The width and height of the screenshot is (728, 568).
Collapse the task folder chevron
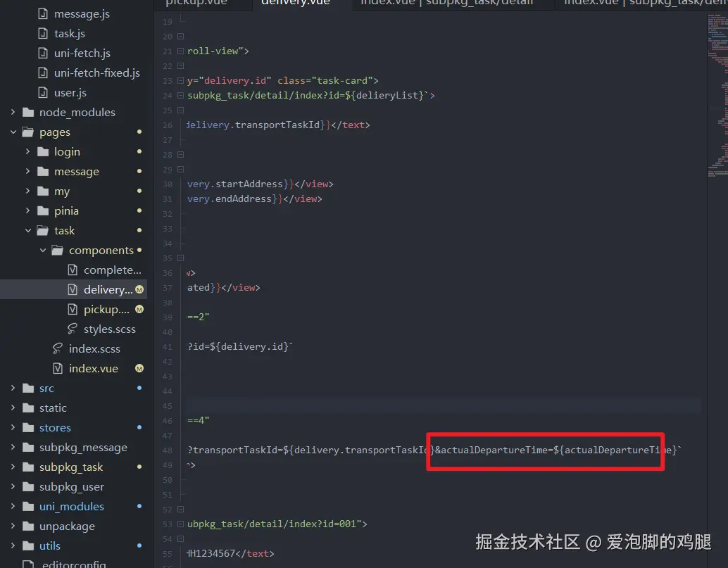click(x=28, y=231)
